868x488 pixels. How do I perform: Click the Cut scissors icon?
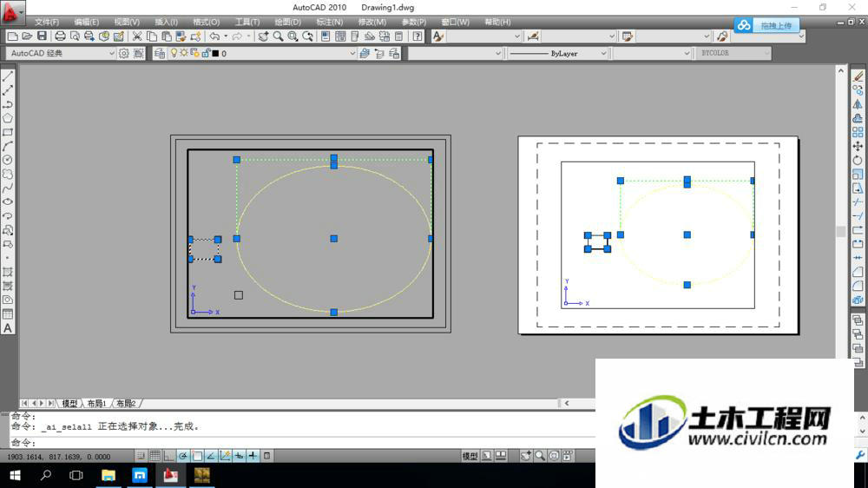point(137,36)
